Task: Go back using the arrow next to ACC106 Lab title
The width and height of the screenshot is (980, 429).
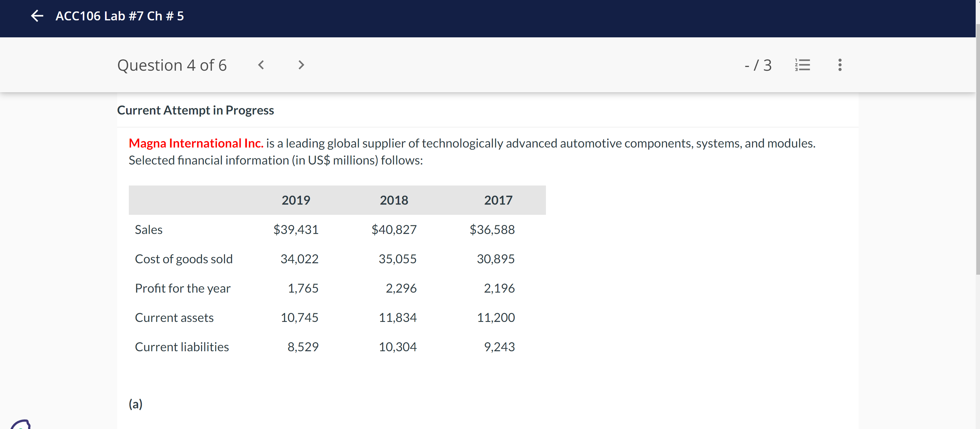Action: (x=37, y=16)
